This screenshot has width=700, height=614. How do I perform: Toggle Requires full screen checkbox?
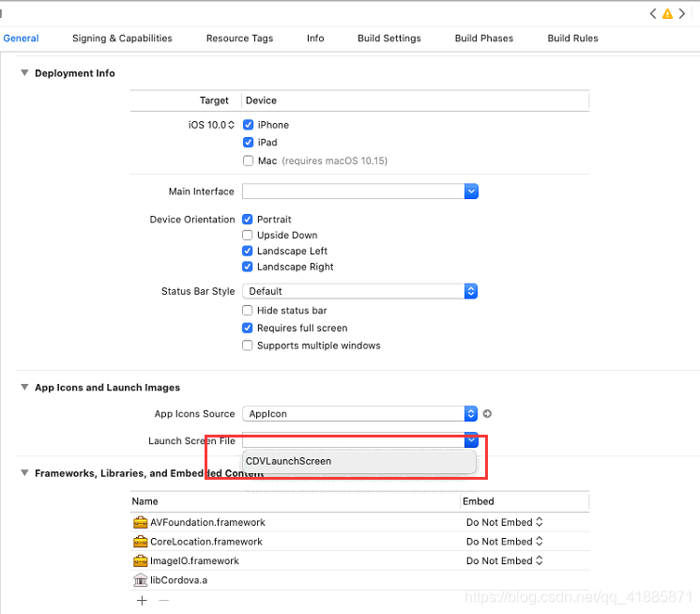248,329
